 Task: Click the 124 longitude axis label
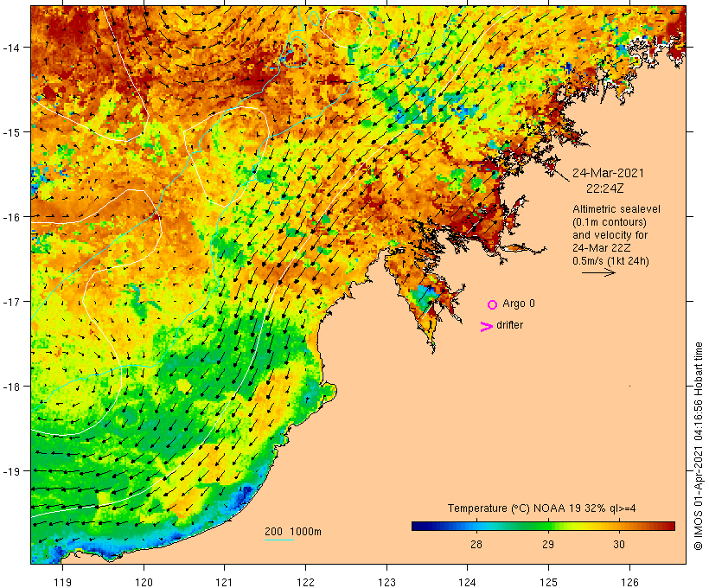(468, 583)
